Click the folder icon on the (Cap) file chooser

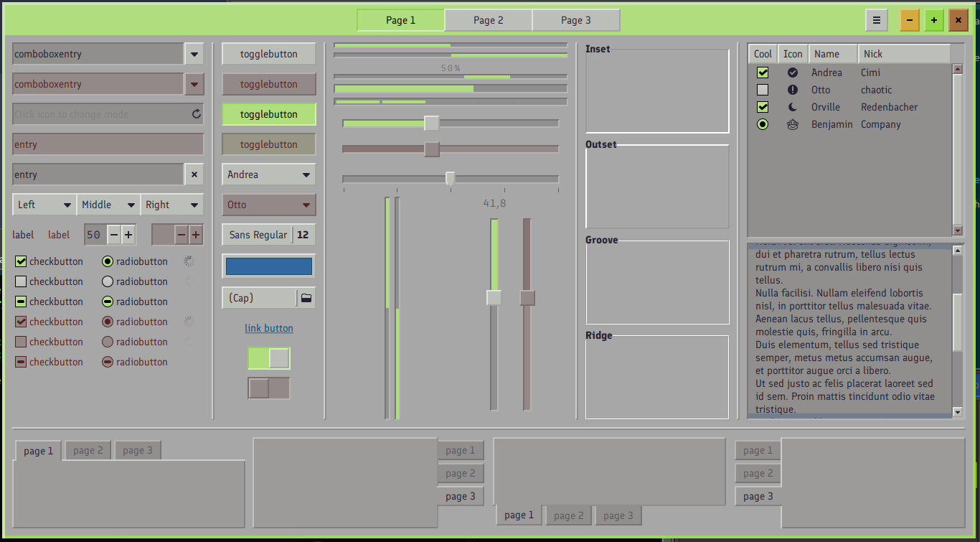(x=306, y=298)
